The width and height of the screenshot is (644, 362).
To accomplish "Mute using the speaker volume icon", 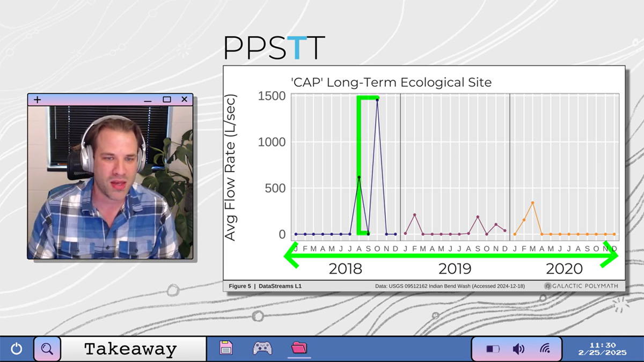I will click(x=518, y=349).
